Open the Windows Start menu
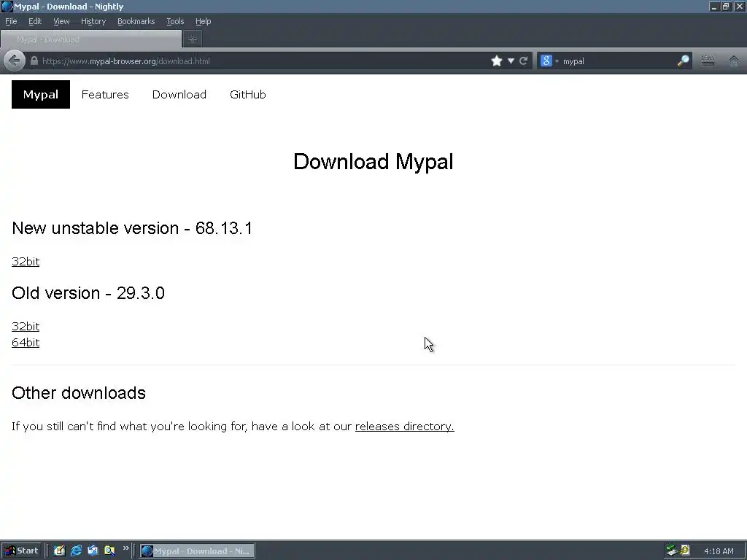This screenshot has width=747, height=560. [x=21, y=551]
